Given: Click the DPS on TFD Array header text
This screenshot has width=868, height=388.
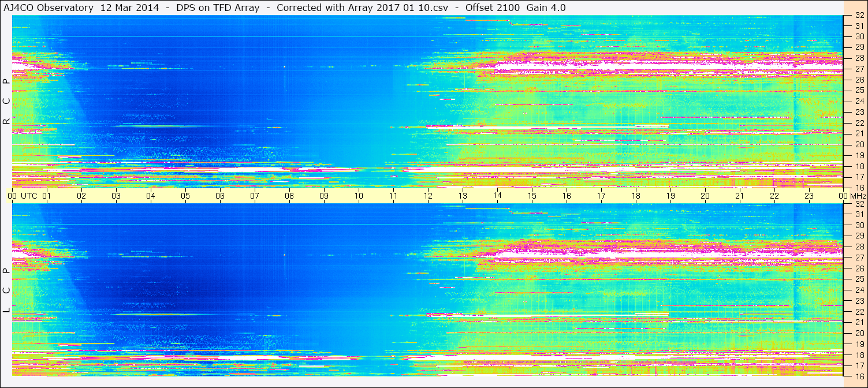Looking at the screenshot, I should [217, 8].
